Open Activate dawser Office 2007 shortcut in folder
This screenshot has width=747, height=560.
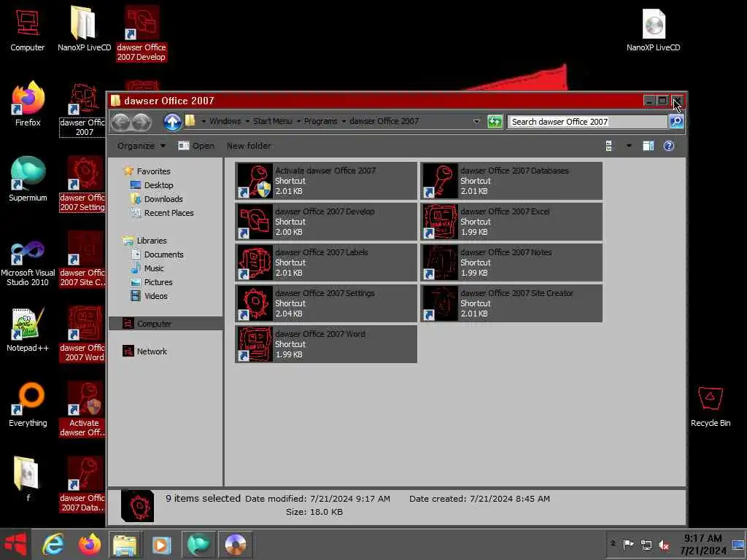pyautogui.click(x=326, y=181)
